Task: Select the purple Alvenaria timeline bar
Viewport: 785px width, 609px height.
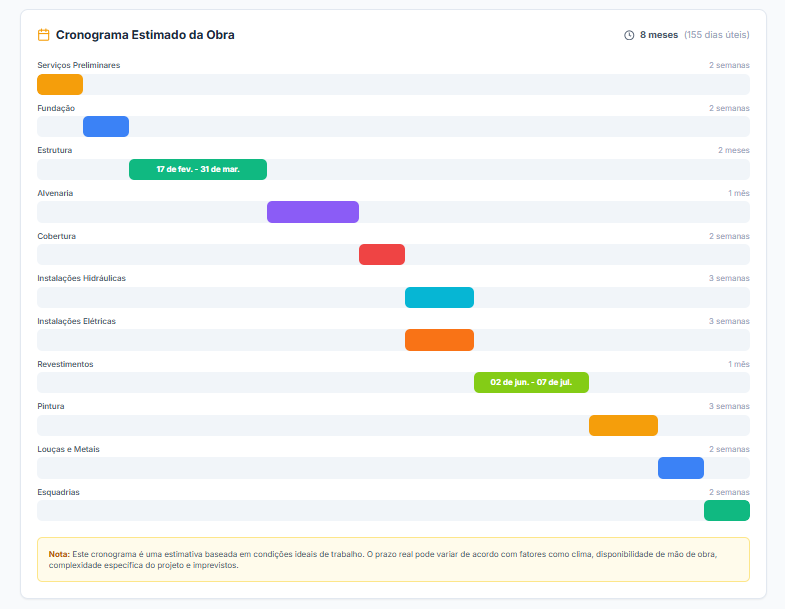Action: [313, 212]
